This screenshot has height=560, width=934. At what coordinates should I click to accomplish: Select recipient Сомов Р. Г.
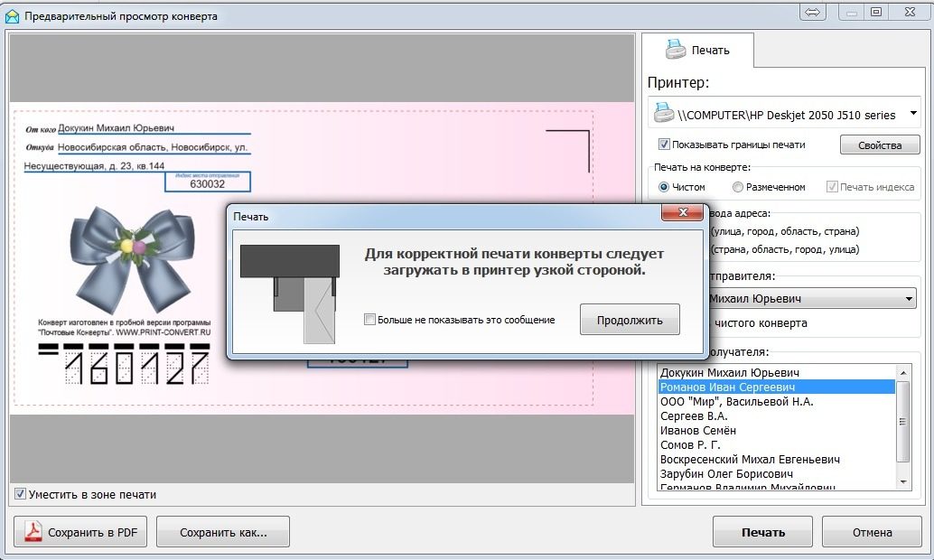coord(776,444)
